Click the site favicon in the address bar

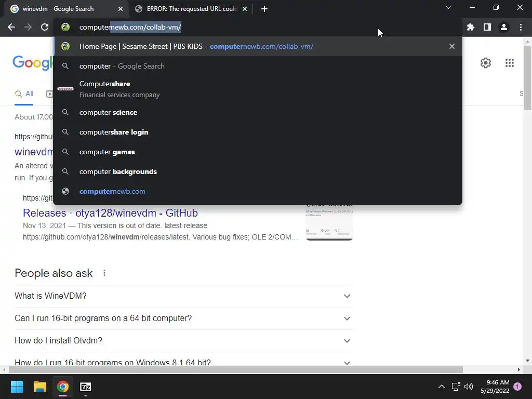point(65,27)
